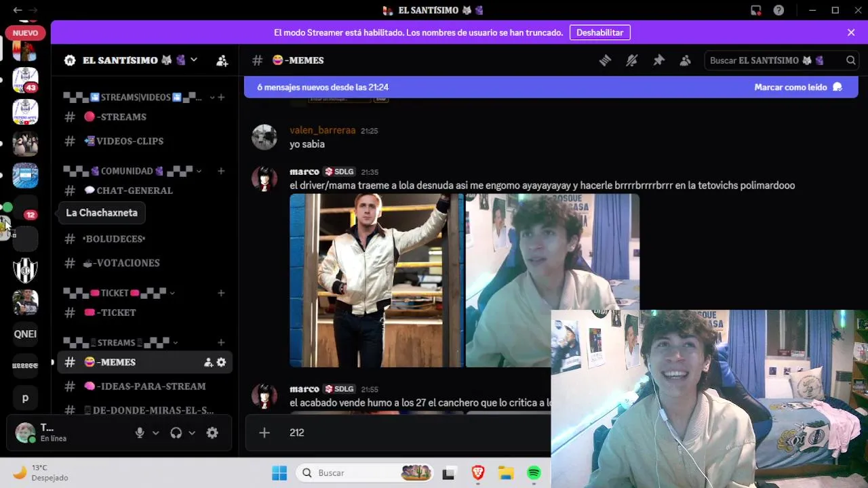Viewport: 868px width, 488px height.
Task: Click the SDLG tag on 21:35 message
Action: pyautogui.click(x=340, y=171)
